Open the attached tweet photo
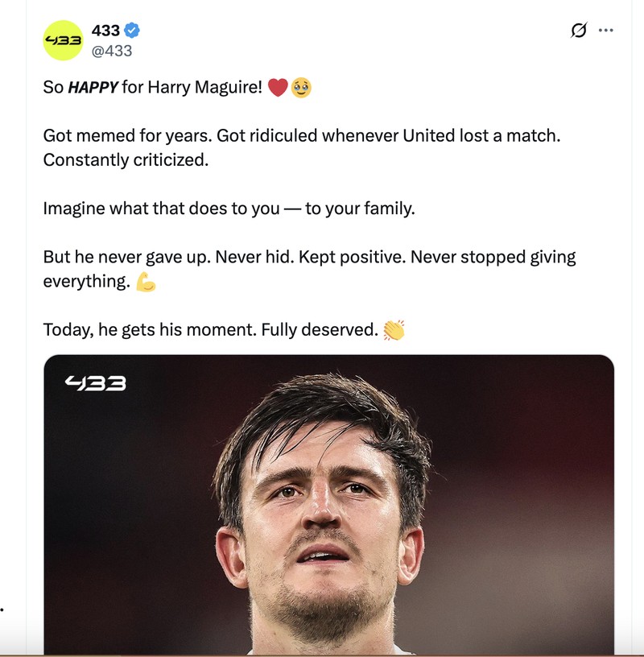The width and height of the screenshot is (644, 657). click(328, 515)
